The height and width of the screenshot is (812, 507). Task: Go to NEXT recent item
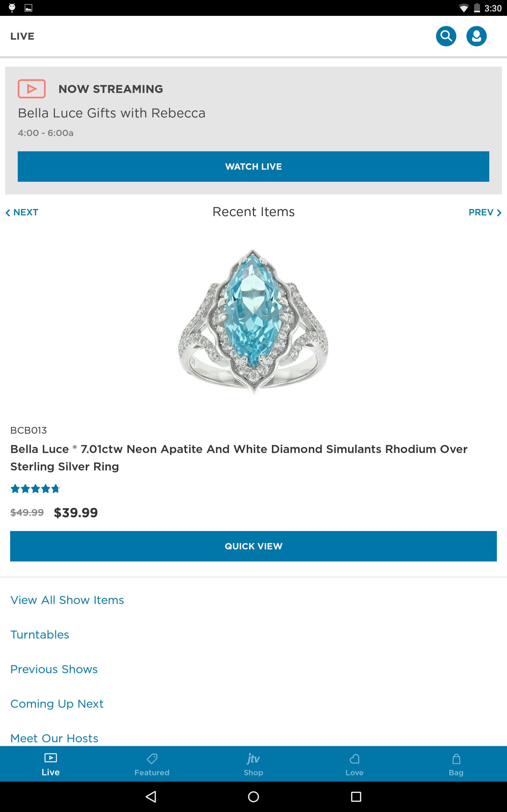coord(22,213)
